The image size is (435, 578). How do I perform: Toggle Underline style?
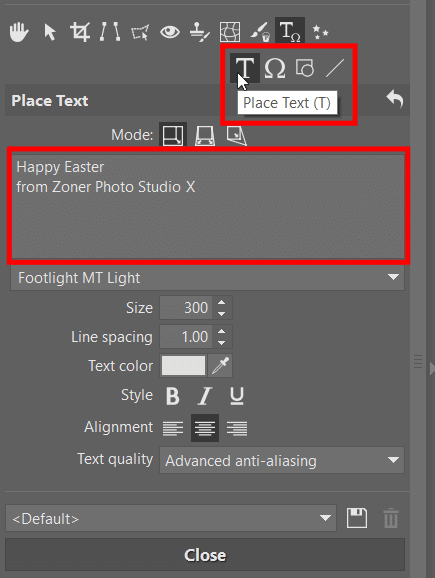coord(237,396)
